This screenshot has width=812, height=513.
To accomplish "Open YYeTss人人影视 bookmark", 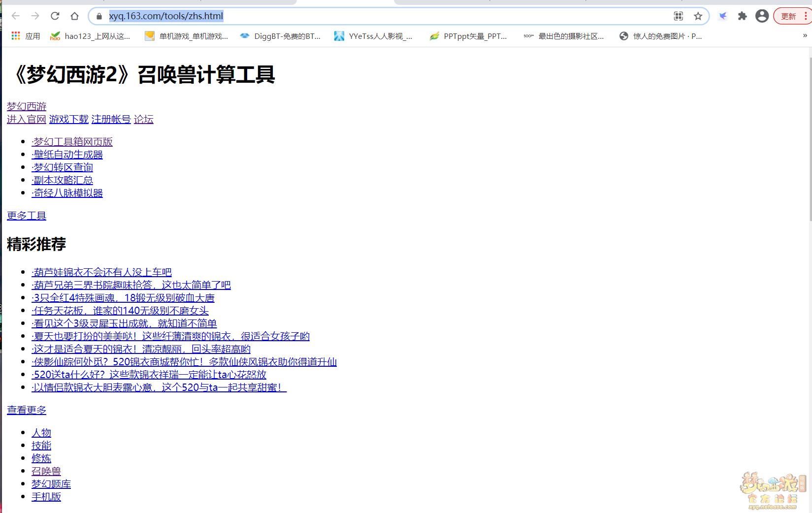I will (373, 36).
